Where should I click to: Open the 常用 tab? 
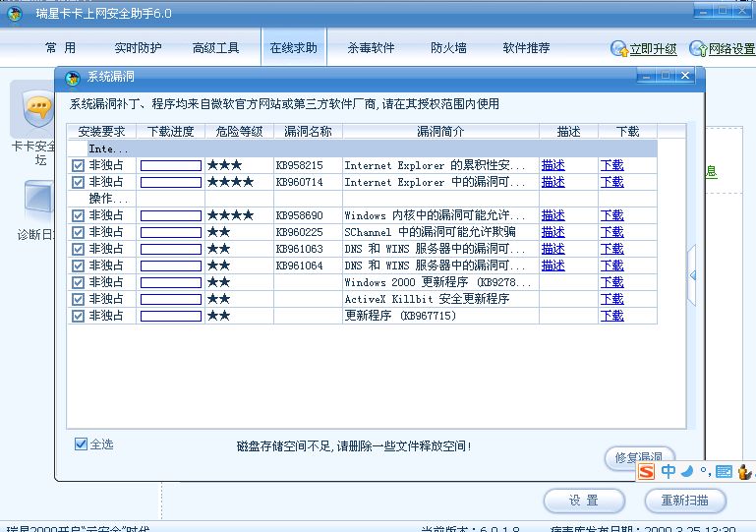pyautogui.click(x=61, y=48)
